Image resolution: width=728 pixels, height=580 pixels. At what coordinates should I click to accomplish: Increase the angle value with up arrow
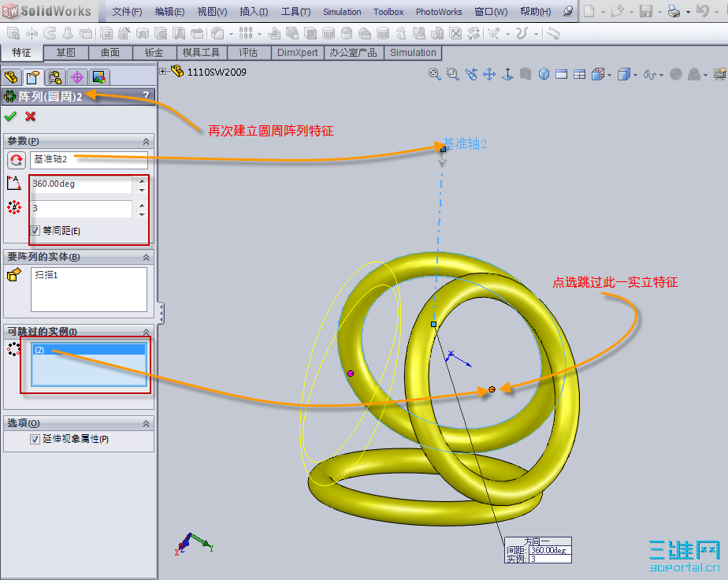(x=142, y=180)
